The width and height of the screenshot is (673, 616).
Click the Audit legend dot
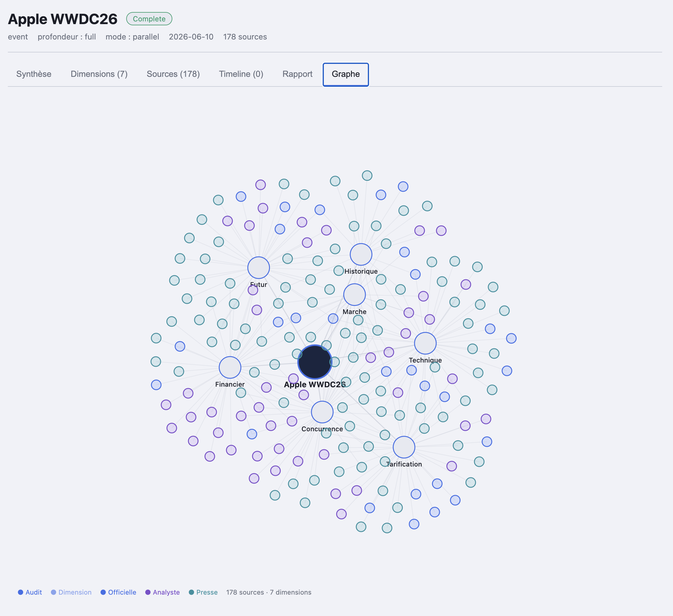pos(20,592)
